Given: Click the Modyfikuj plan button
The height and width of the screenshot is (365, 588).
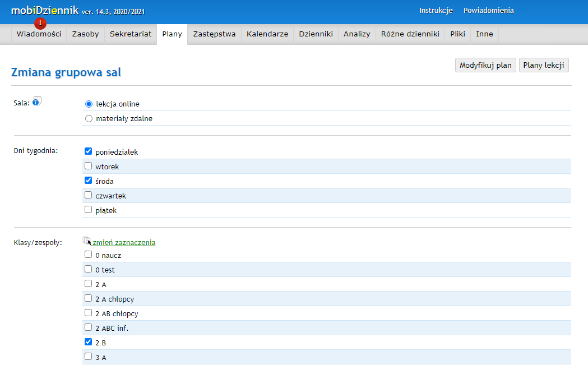Looking at the screenshot, I should point(485,66).
